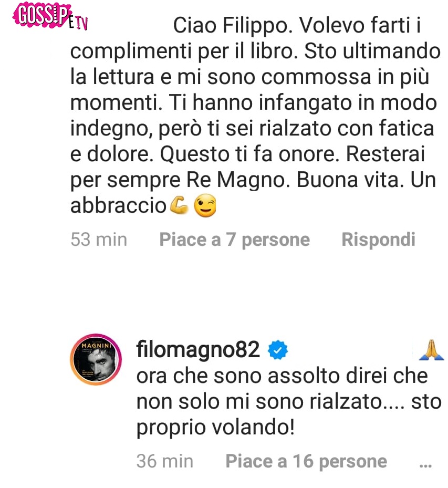
Task: Click the word abbraccio before the emojis
Action: 119,205
